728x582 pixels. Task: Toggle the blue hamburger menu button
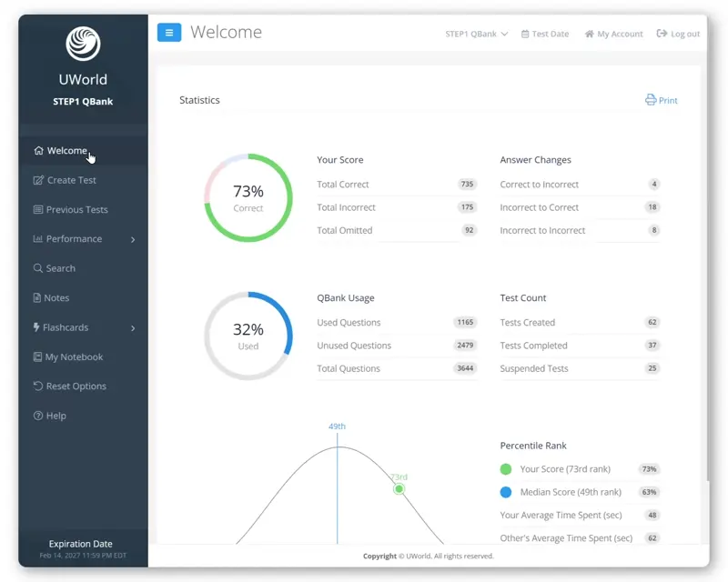click(168, 33)
